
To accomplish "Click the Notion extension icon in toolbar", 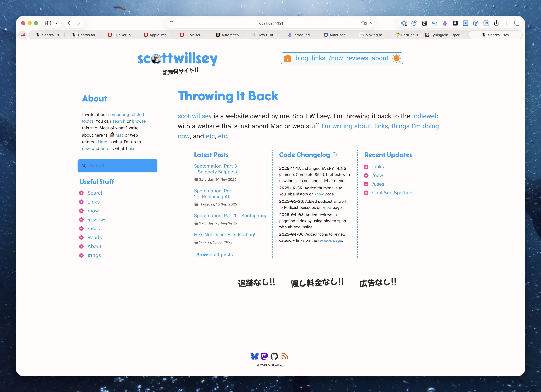I will click(424, 23).
